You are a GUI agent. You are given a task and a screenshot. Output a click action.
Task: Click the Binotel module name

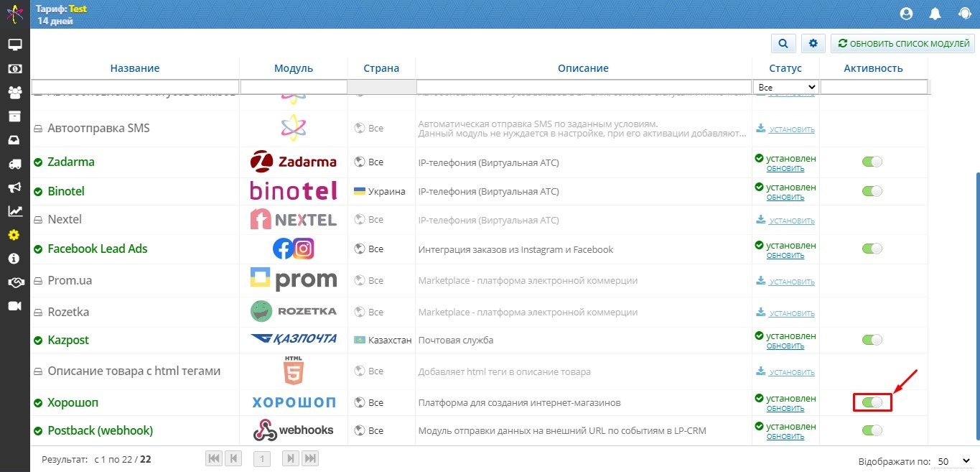66,191
